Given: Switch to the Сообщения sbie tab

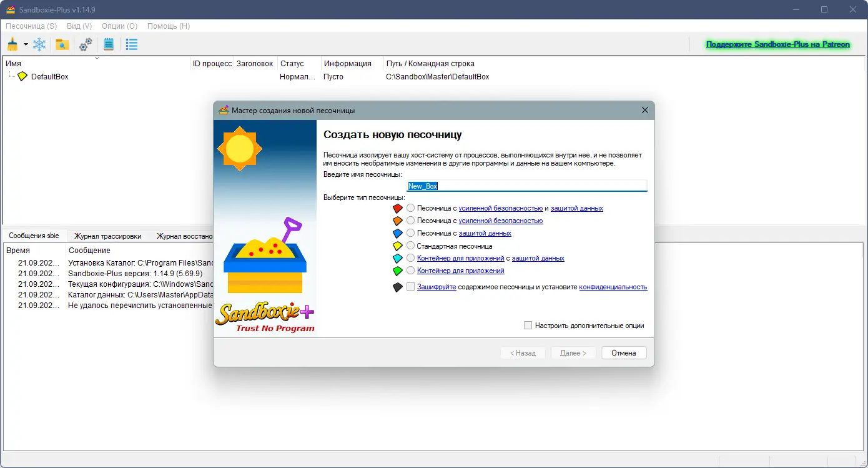Looking at the screenshot, I should 34,236.
